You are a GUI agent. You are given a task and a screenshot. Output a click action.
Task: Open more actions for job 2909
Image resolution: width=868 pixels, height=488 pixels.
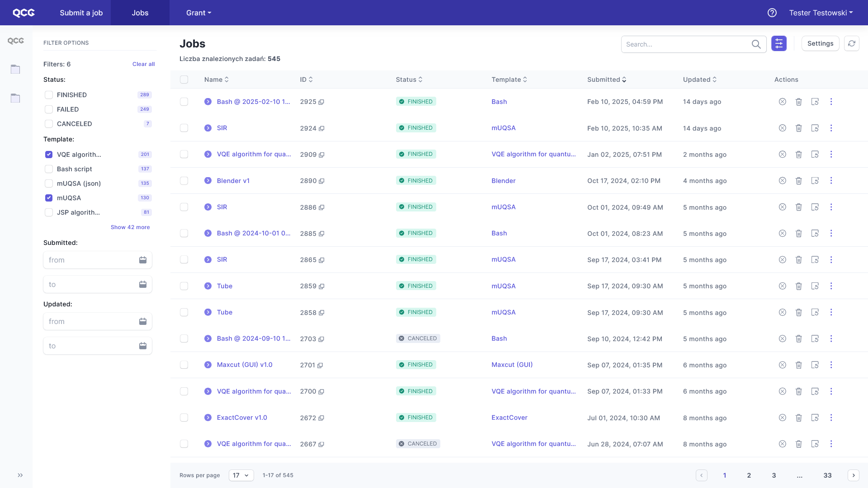click(x=831, y=155)
